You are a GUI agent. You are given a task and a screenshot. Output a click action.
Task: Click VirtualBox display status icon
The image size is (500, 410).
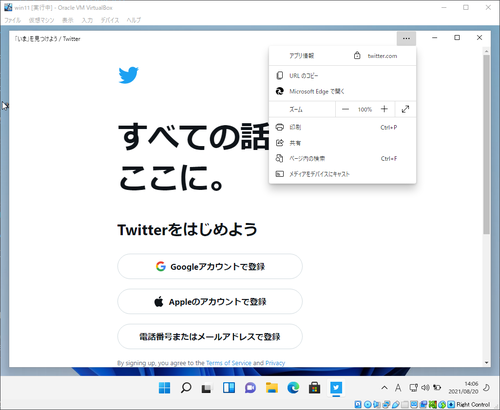point(414,404)
